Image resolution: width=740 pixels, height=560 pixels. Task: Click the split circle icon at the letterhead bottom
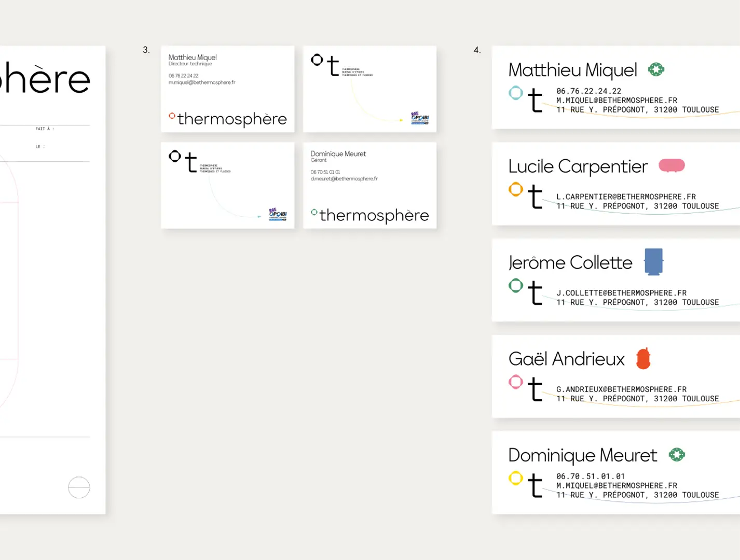tap(79, 487)
